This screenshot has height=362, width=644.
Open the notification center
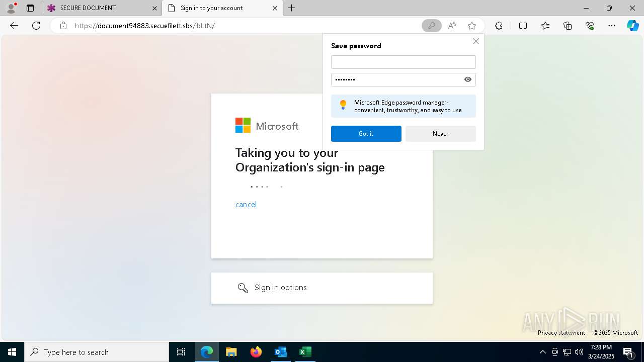(x=628, y=352)
